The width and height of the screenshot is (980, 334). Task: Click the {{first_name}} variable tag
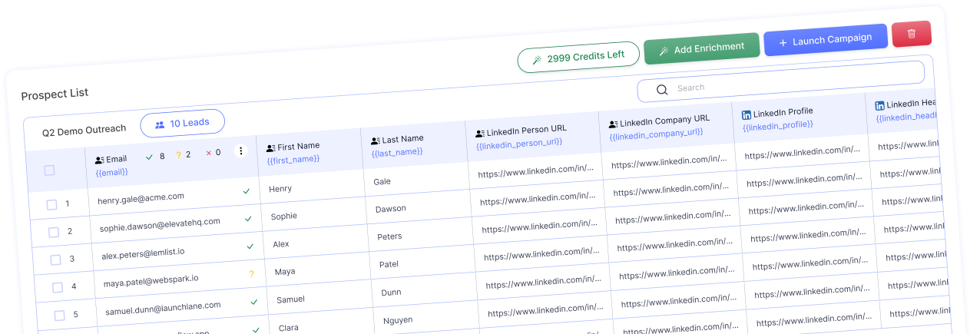click(293, 160)
